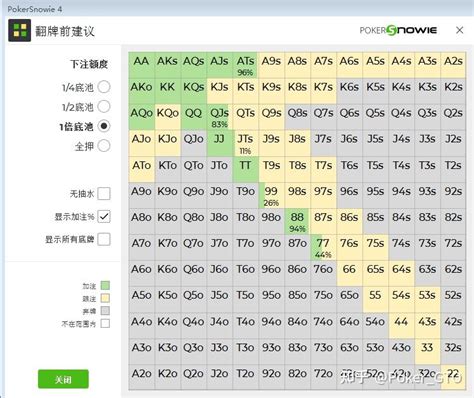Select the QJo hand cell
Viewport: 474px width, 398px height.
194,143
